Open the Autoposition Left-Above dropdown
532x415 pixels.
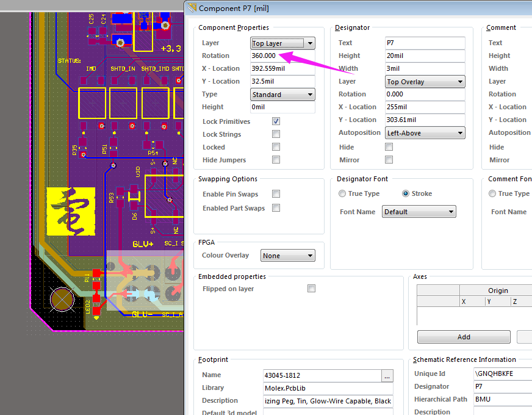[425, 133]
